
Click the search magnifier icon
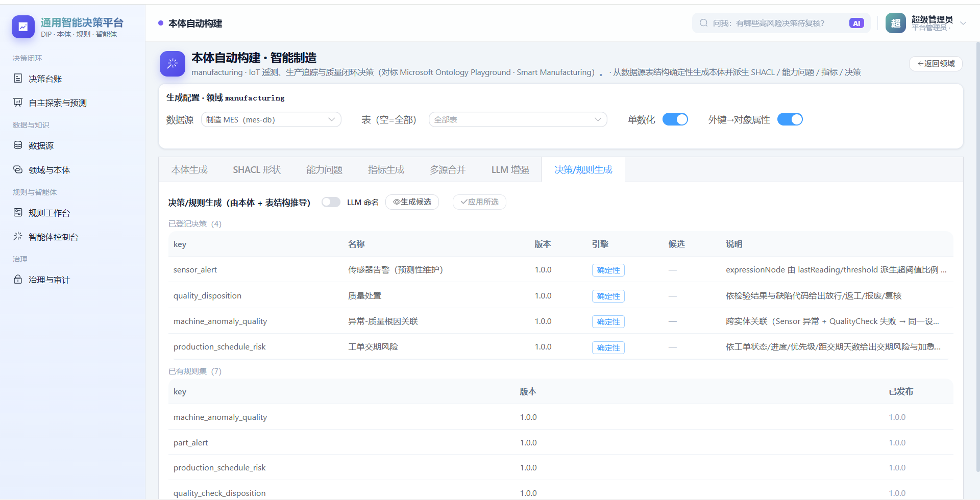704,23
